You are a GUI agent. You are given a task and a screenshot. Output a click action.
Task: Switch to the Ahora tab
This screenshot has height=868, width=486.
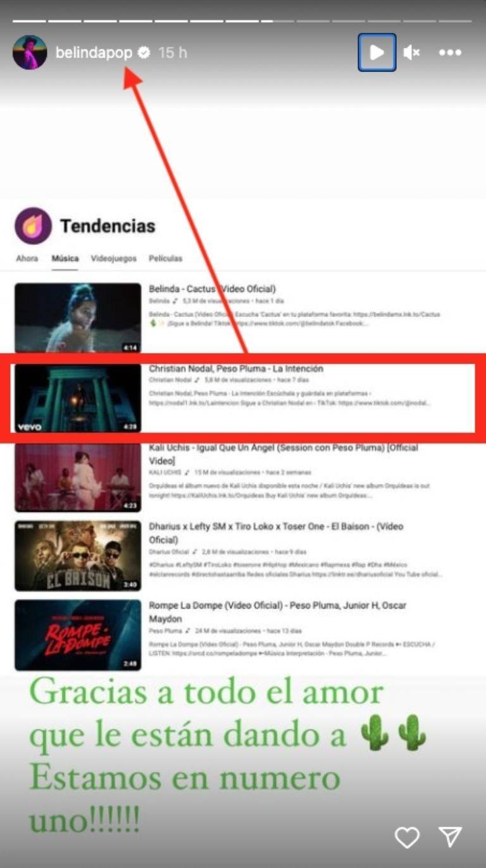[x=27, y=259]
